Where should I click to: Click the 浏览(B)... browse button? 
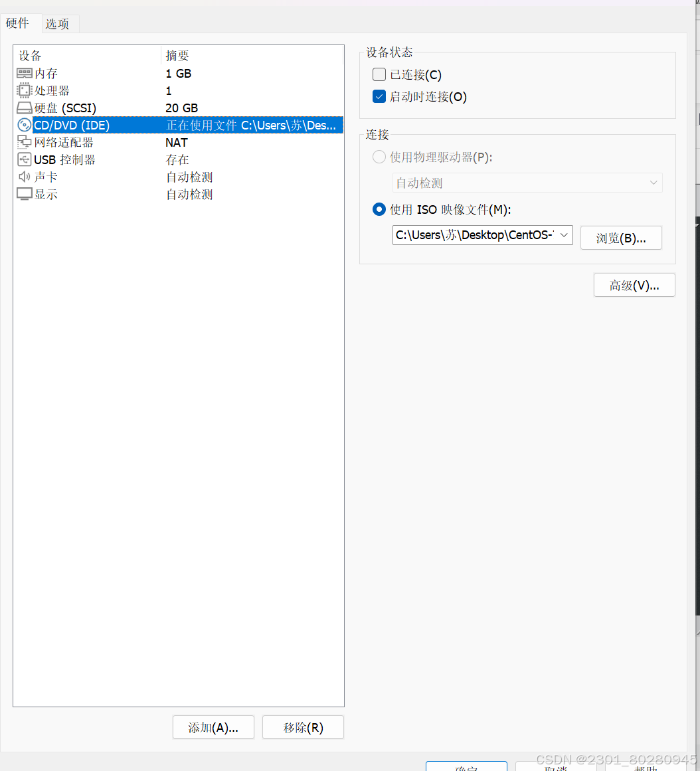click(x=620, y=238)
